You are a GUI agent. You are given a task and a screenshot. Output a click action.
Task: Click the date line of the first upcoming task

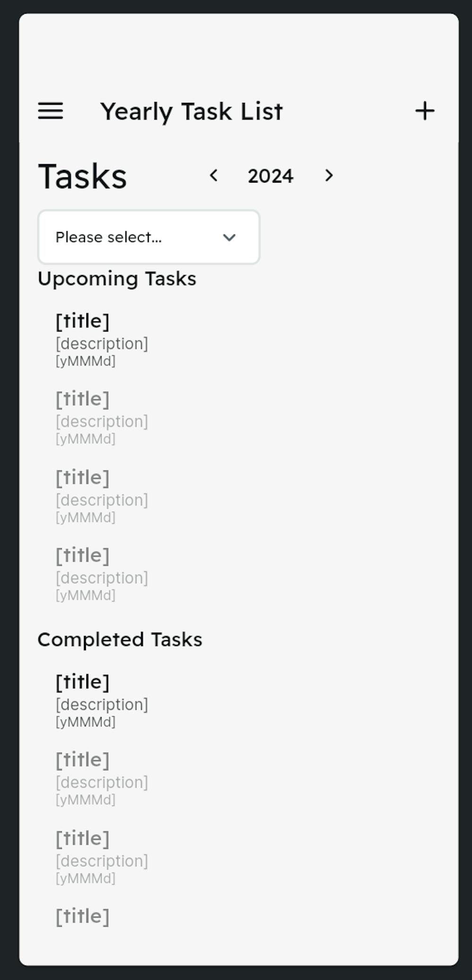click(x=85, y=361)
